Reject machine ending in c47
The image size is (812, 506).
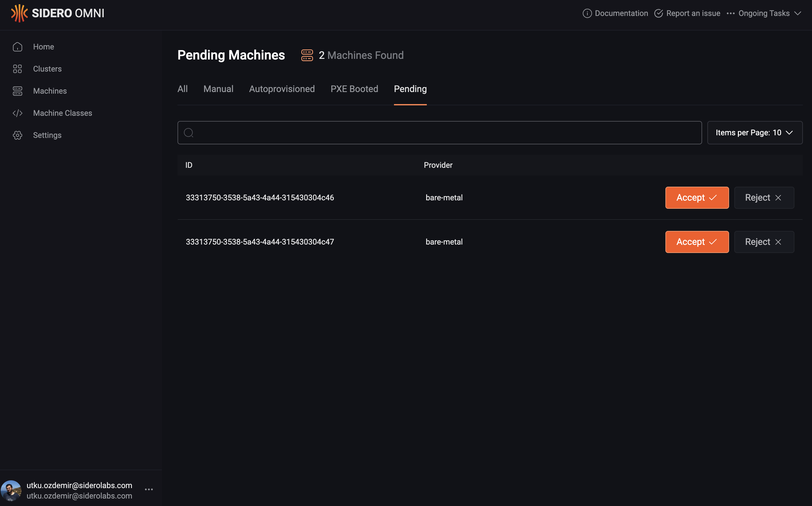pyautogui.click(x=764, y=242)
